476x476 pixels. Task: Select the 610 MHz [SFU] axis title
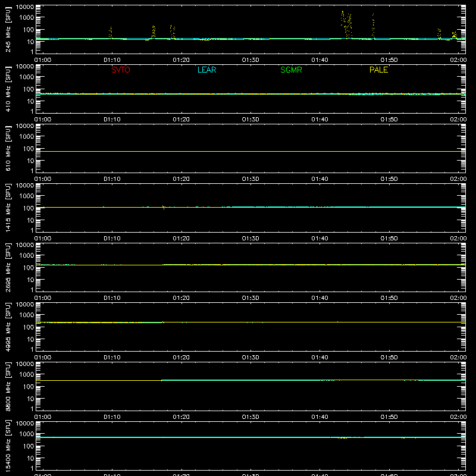pos(8,149)
